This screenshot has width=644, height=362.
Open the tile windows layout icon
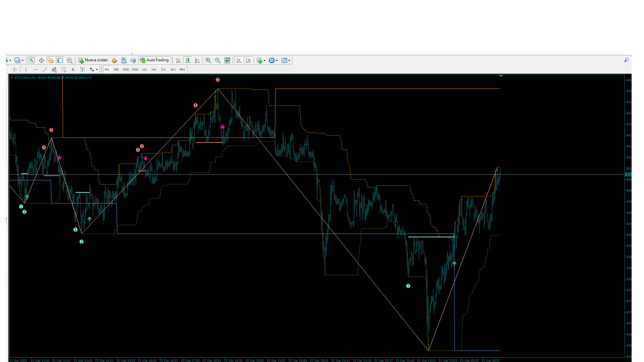(x=227, y=60)
